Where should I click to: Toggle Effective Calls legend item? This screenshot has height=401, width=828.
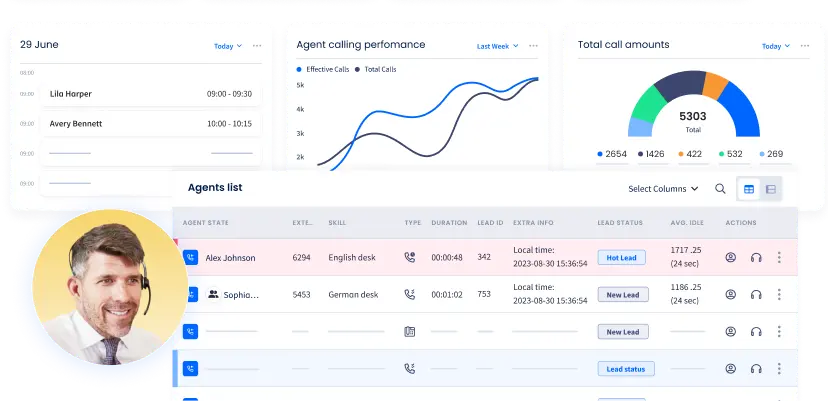(323, 69)
